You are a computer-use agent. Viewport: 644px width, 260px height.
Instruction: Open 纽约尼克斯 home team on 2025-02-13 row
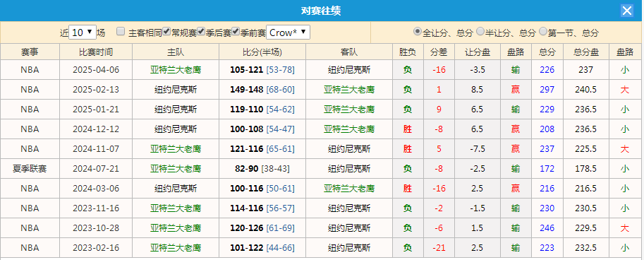coord(176,90)
